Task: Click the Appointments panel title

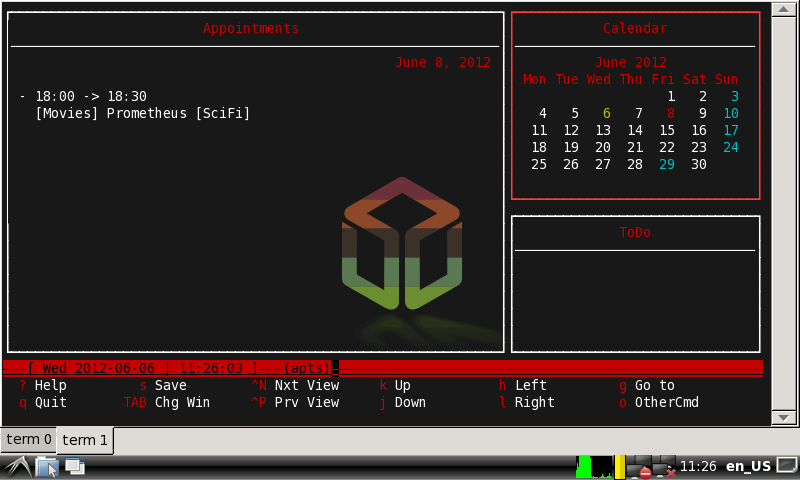Action: pyautogui.click(x=251, y=28)
